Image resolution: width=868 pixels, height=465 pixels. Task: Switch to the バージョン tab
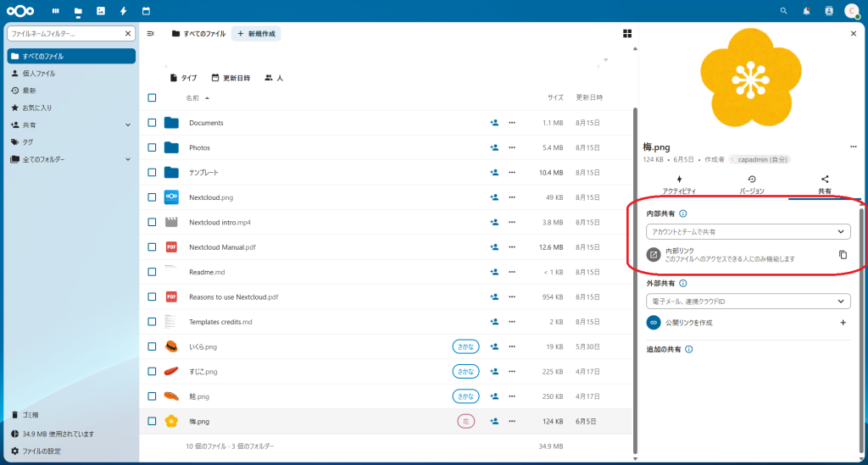point(752,185)
